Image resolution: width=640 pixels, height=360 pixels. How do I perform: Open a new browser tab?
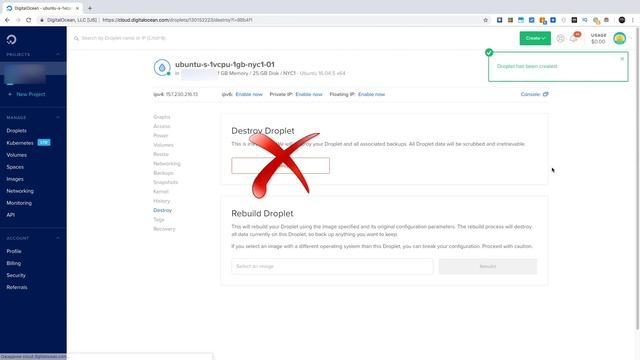[90, 8]
